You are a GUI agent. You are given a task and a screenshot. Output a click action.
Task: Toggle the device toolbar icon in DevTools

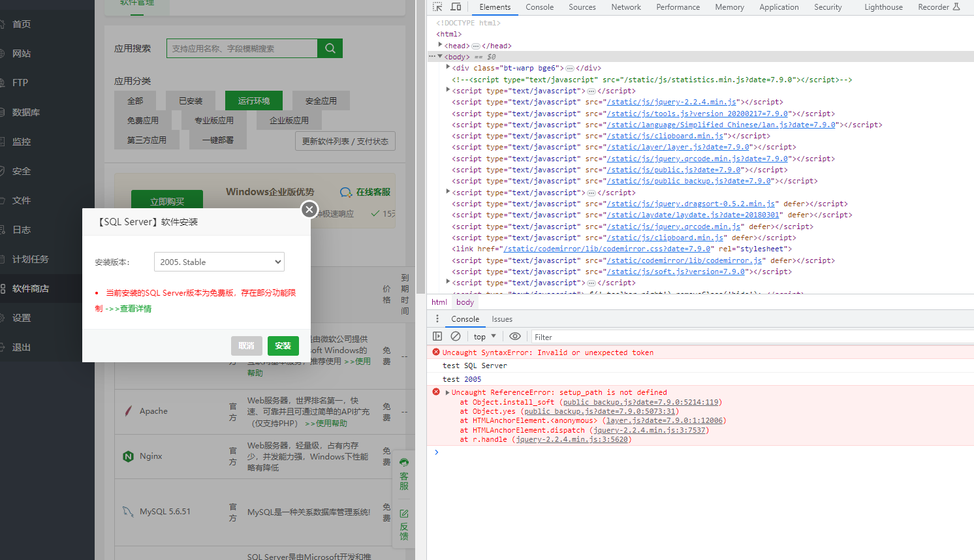click(x=456, y=7)
